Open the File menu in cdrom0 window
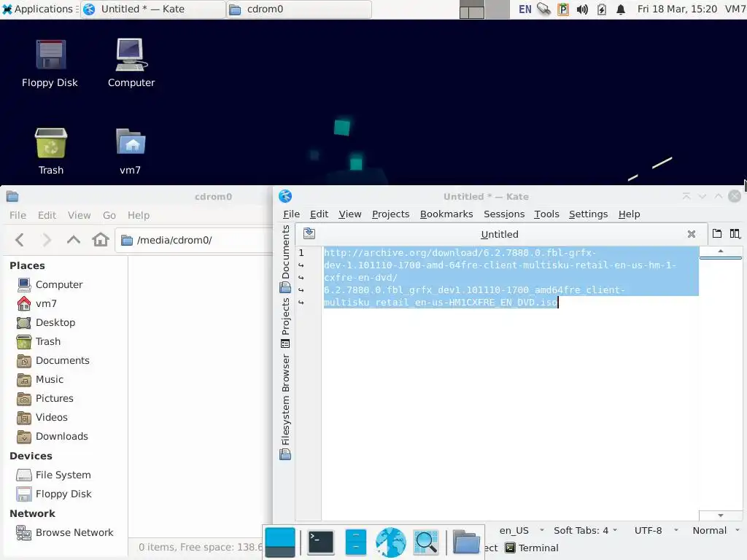This screenshot has height=560, width=747. (x=18, y=215)
